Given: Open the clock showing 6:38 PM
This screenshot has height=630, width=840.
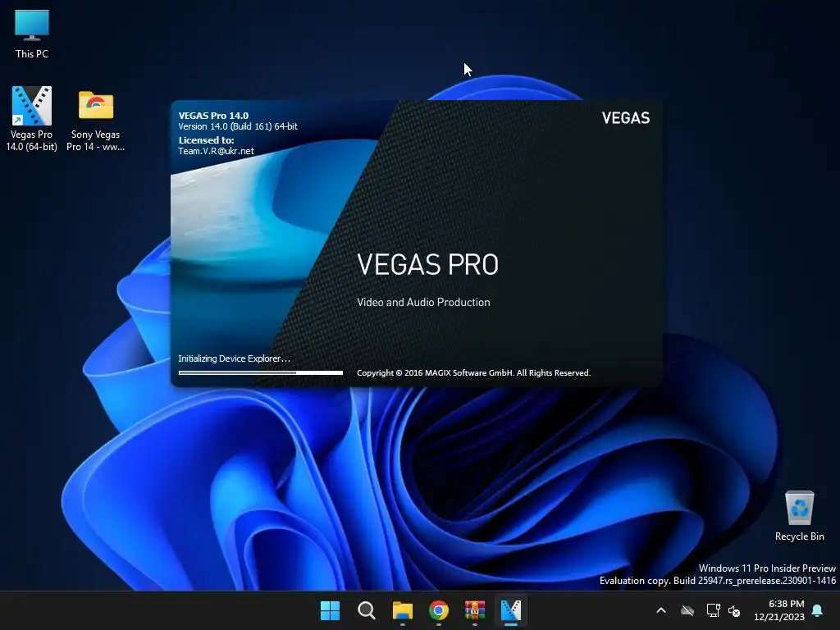Looking at the screenshot, I should 779,610.
